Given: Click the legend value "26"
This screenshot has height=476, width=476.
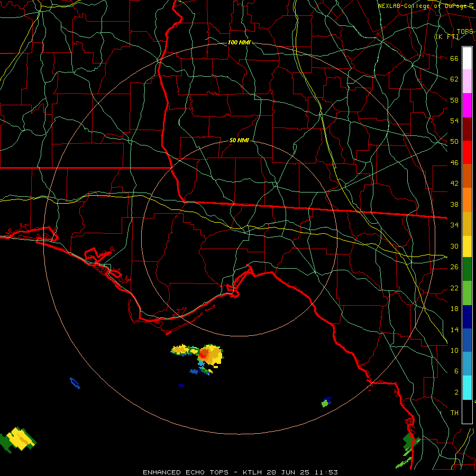Looking at the screenshot, I should pos(454,267).
